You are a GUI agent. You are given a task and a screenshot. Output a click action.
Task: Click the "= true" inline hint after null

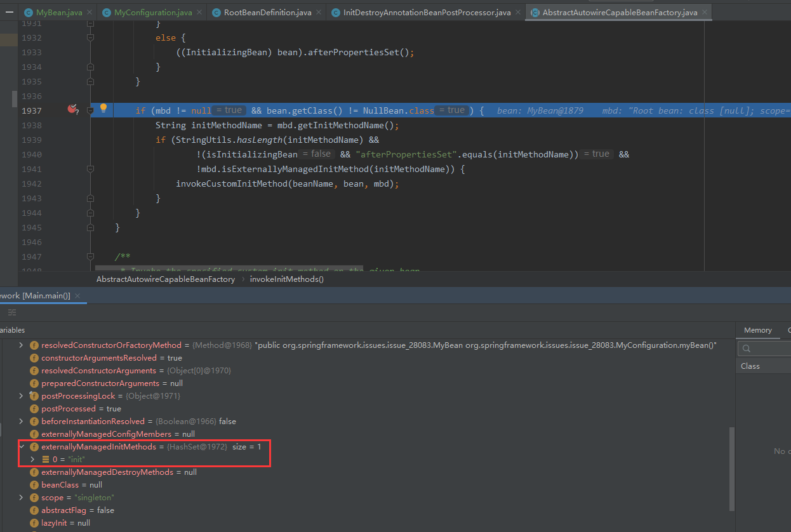coord(229,110)
